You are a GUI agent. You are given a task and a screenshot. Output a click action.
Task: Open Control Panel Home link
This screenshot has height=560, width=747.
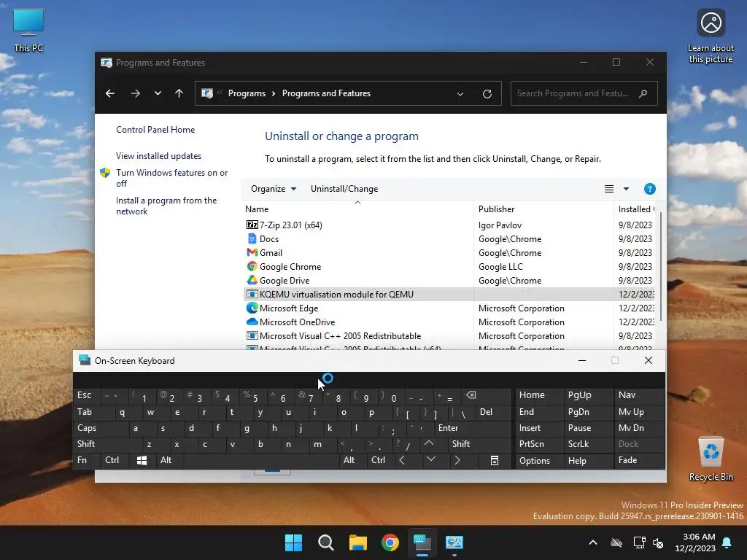(155, 130)
